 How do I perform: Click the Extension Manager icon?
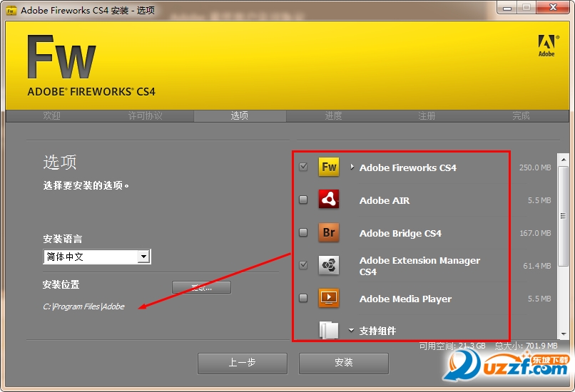click(x=329, y=265)
